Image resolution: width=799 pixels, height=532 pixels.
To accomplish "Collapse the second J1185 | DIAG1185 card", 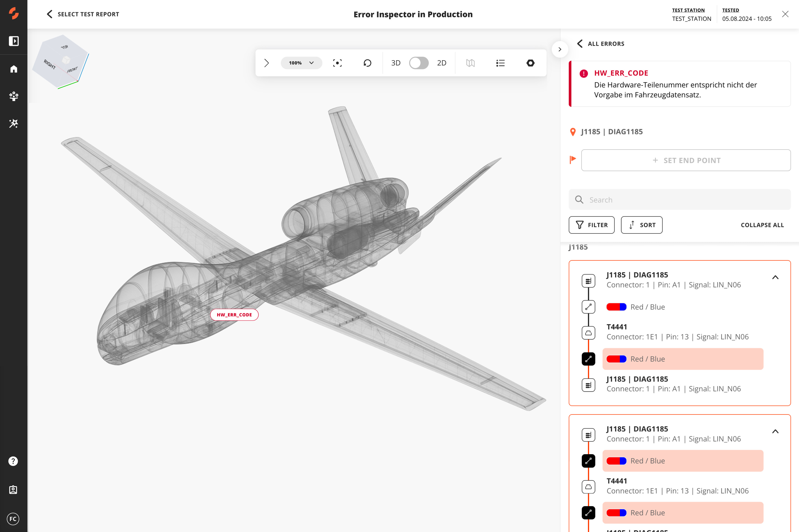I will click(775, 432).
